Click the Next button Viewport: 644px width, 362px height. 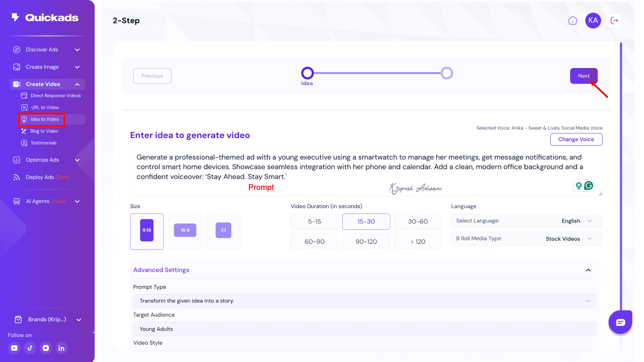point(583,76)
